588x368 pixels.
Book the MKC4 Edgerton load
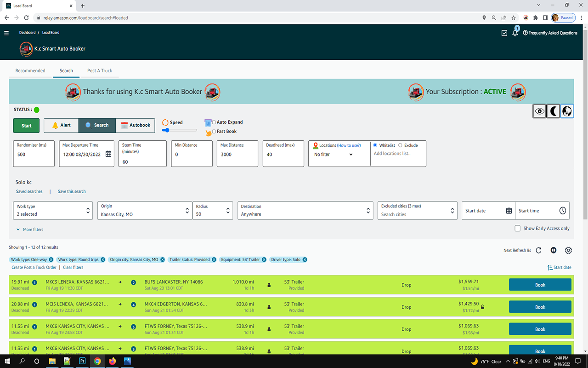tap(540, 307)
